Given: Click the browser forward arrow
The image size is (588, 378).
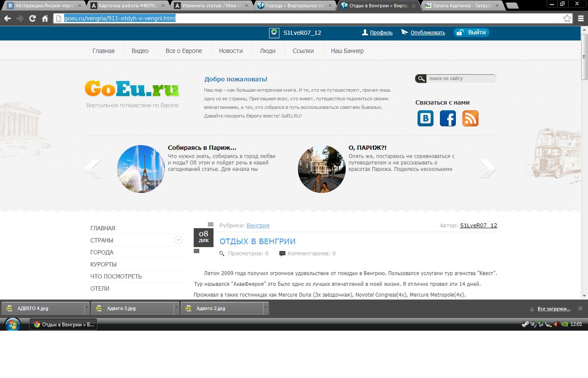Looking at the screenshot, I should tap(20, 19).
